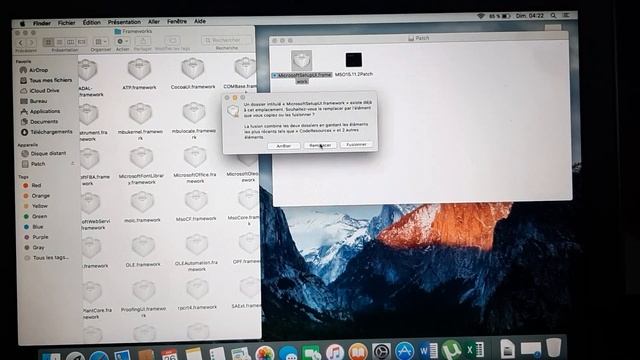The image size is (640, 360).
Task: Open the Action gear dropdown
Action: point(122,41)
